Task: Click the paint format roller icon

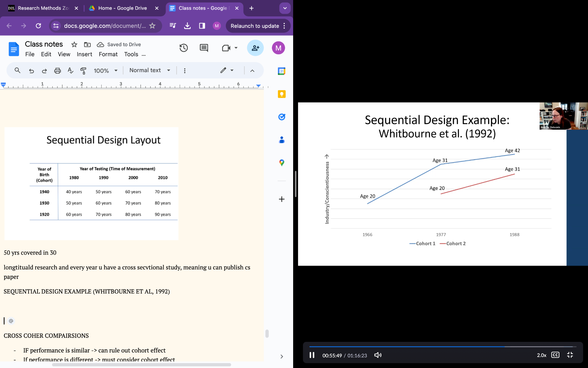Action: (x=83, y=70)
